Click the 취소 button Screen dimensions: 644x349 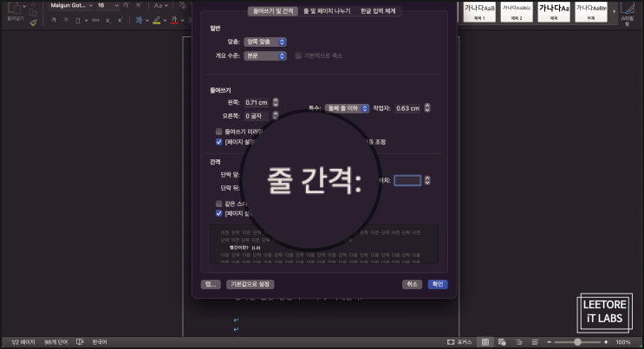click(412, 284)
